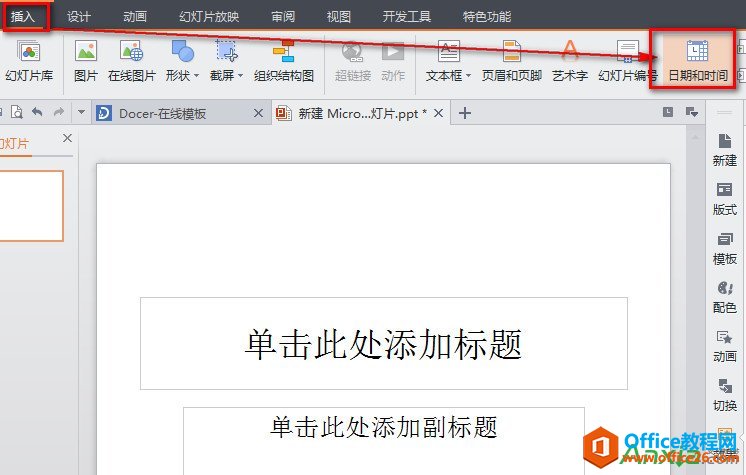This screenshot has height=475, width=746.
Task: Open the 开发工具 ribbon tab
Action: [407, 17]
